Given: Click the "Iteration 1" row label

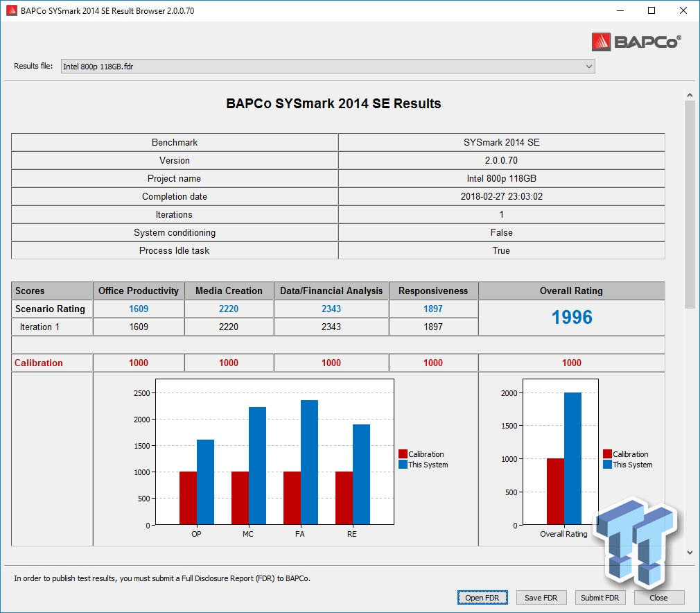Looking at the screenshot, I should (40, 327).
